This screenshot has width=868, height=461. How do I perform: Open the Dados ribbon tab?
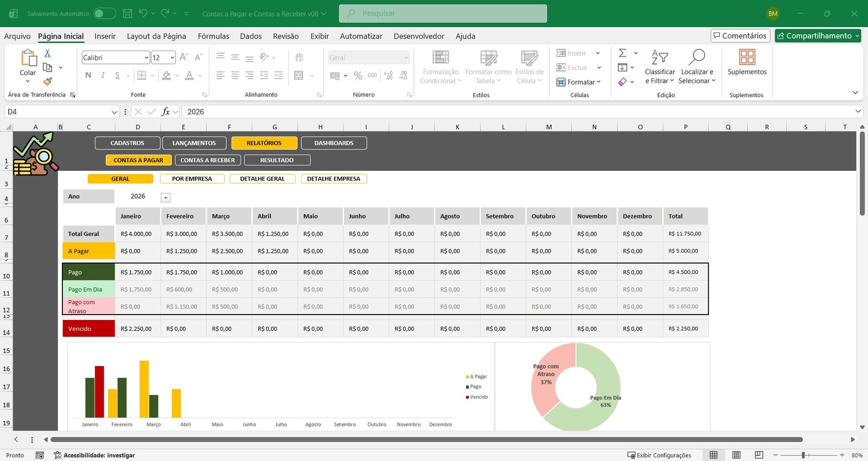[251, 36]
